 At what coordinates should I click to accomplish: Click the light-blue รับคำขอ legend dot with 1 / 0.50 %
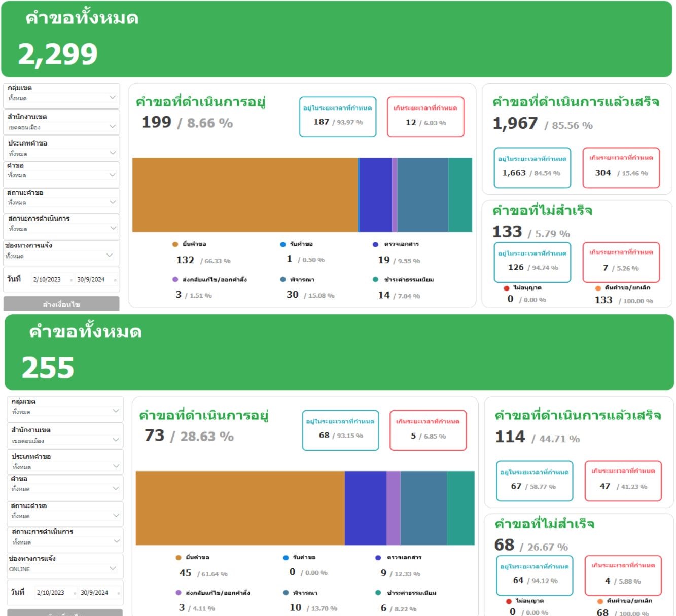tap(283, 244)
